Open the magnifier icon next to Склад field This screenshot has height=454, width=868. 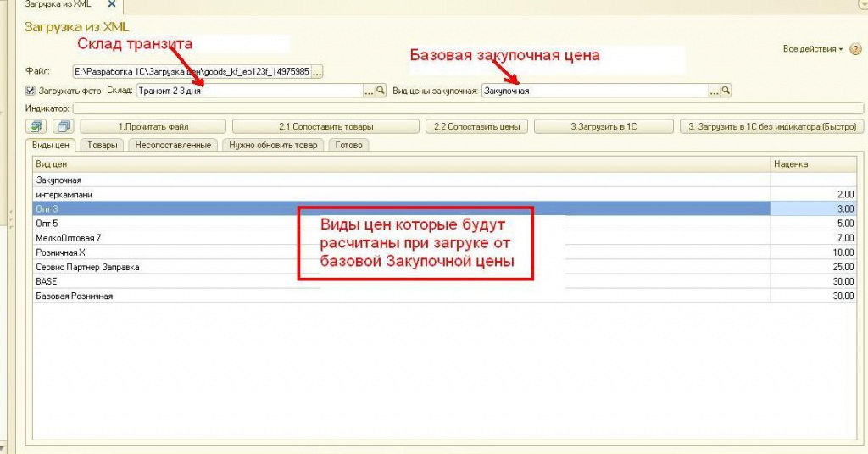click(381, 90)
